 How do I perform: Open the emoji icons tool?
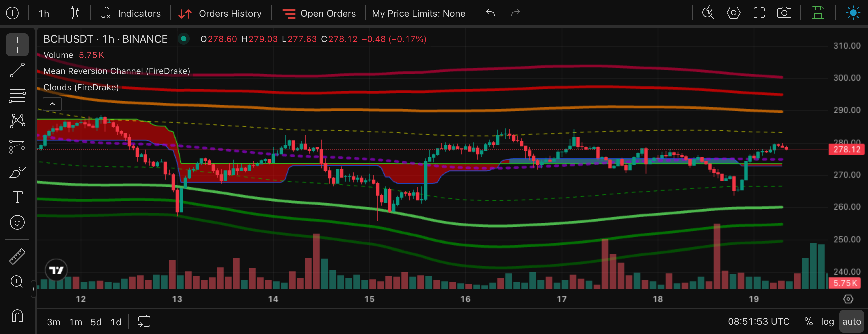(17, 222)
